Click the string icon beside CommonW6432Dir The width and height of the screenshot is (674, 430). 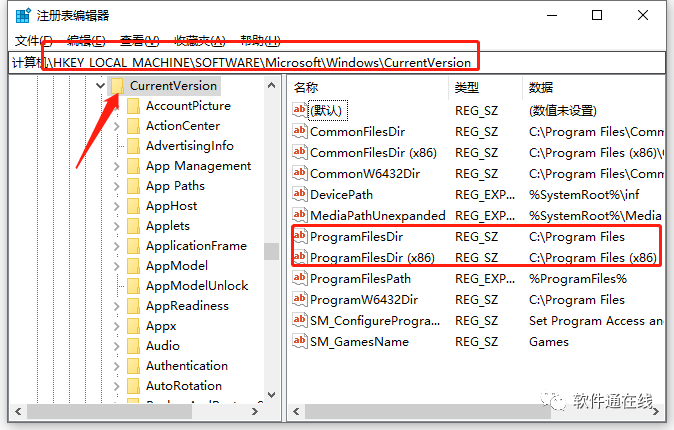point(300,173)
